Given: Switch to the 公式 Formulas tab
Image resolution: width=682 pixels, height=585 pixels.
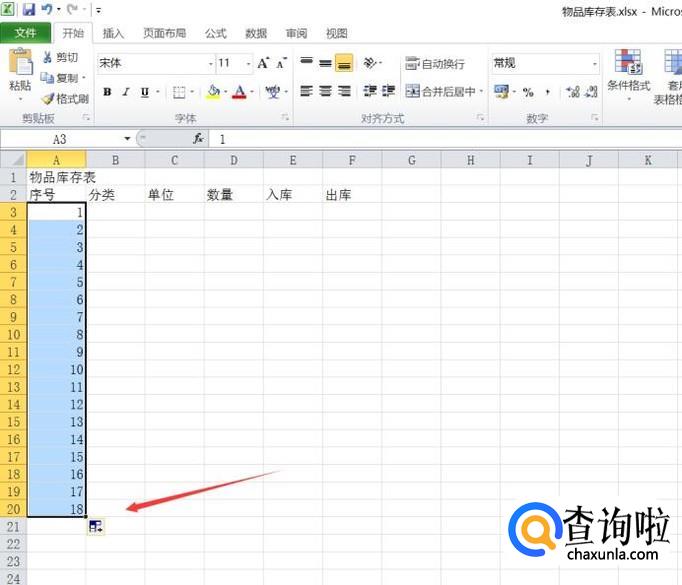Looking at the screenshot, I should coord(216,33).
